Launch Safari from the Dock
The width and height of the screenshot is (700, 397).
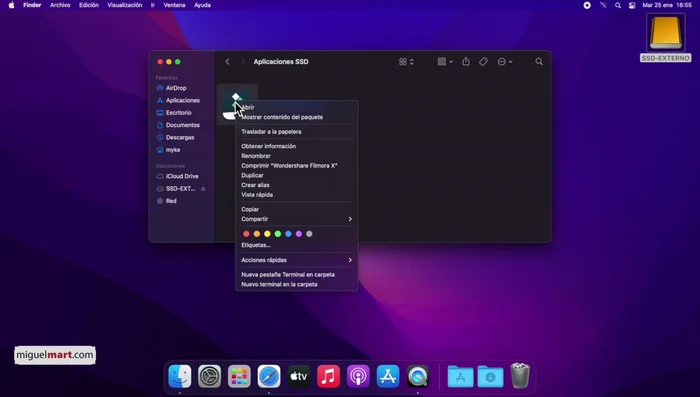[x=269, y=376]
